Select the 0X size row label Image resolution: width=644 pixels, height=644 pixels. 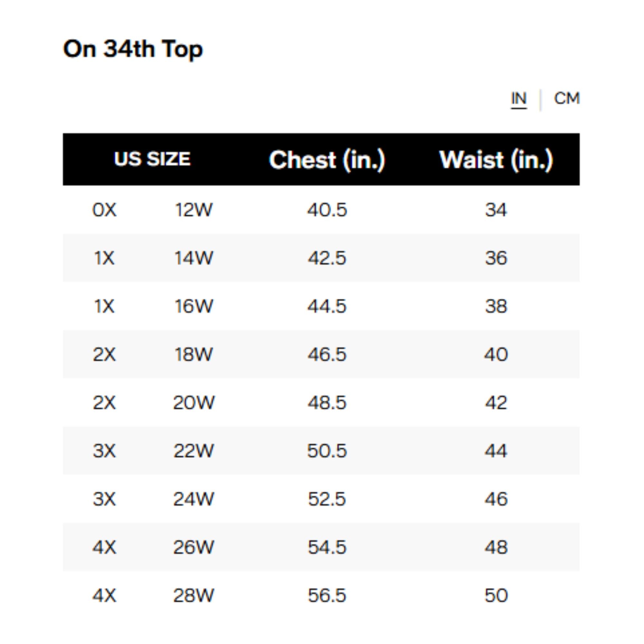pyautogui.click(x=104, y=210)
